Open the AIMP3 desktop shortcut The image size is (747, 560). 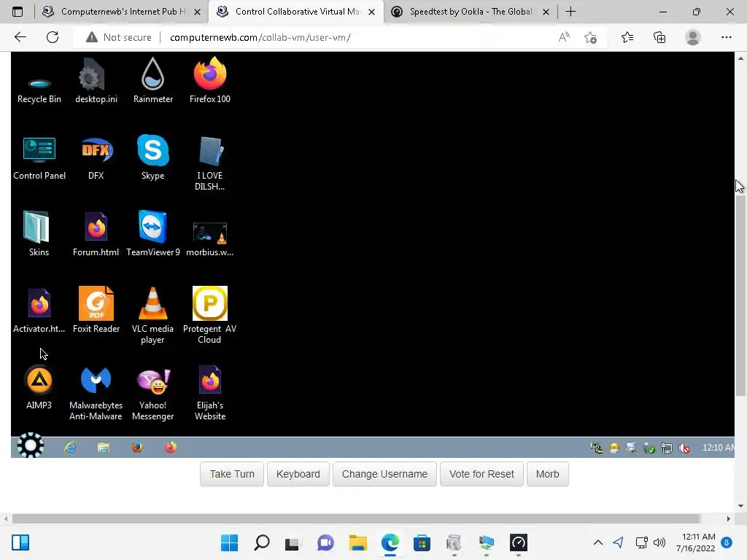[x=39, y=388]
